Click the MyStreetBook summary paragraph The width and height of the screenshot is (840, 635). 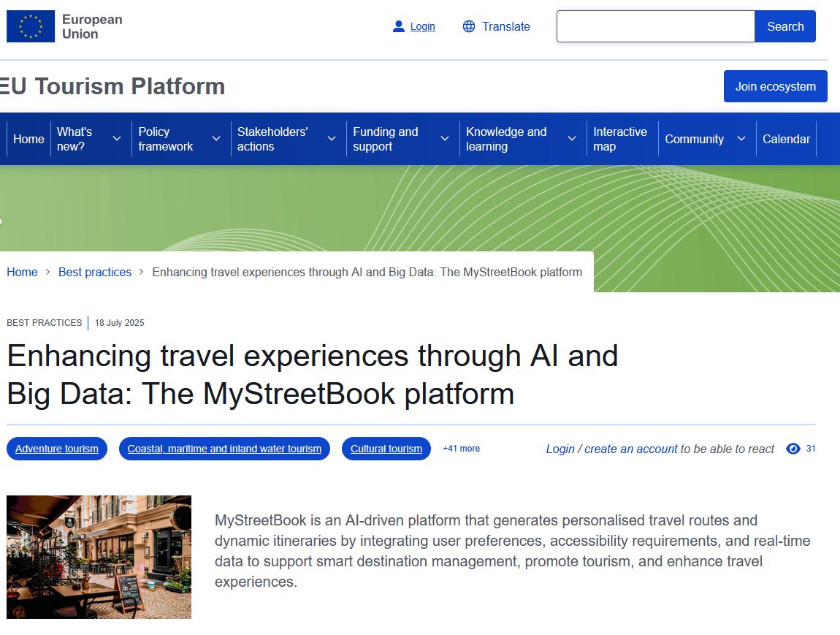pyautogui.click(x=513, y=551)
